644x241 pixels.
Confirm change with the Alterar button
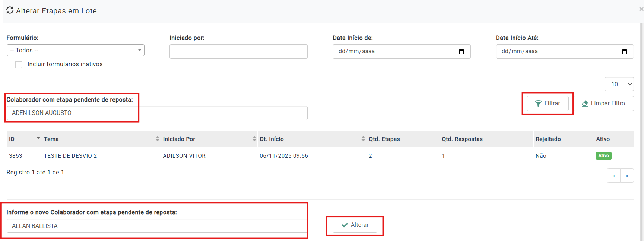pos(355,225)
